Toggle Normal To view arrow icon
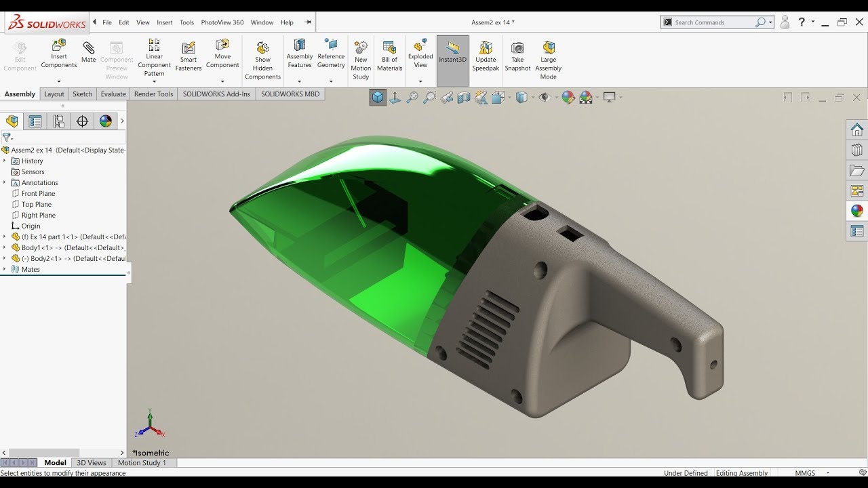Image resolution: width=868 pixels, height=488 pixels. pyautogui.click(x=395, y=98)
